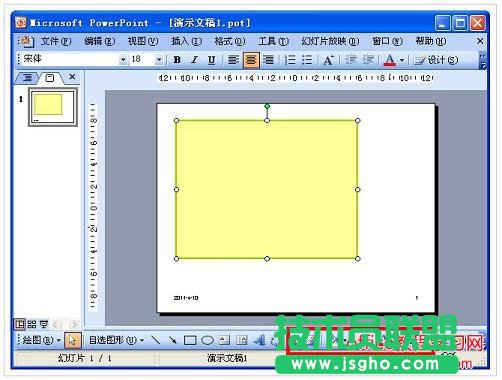
Task: Close the slide thumbnails pane
Action: (x=72, y=77)
